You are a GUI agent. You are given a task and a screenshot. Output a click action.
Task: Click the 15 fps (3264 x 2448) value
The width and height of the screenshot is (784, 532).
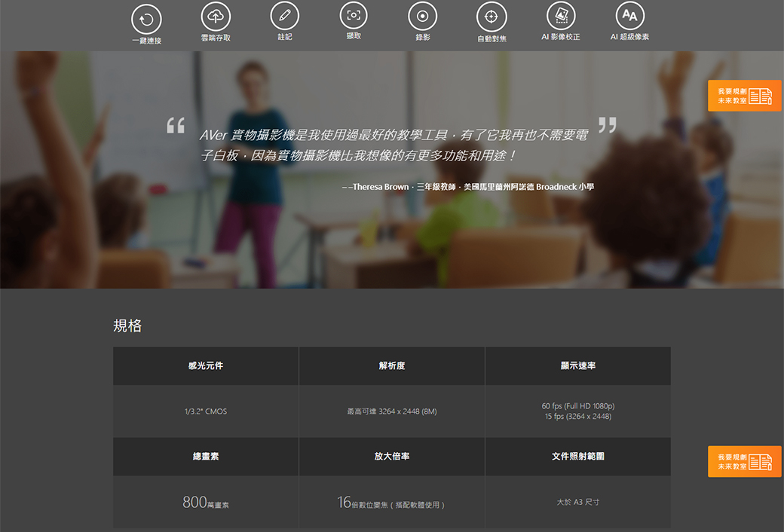pyautogui.click(x=578, y=416)
